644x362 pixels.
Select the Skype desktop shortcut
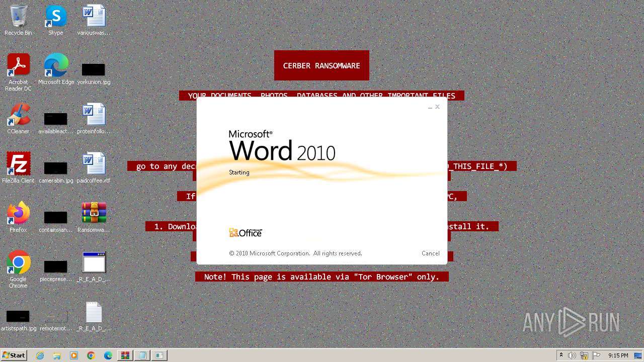(56, 21)
